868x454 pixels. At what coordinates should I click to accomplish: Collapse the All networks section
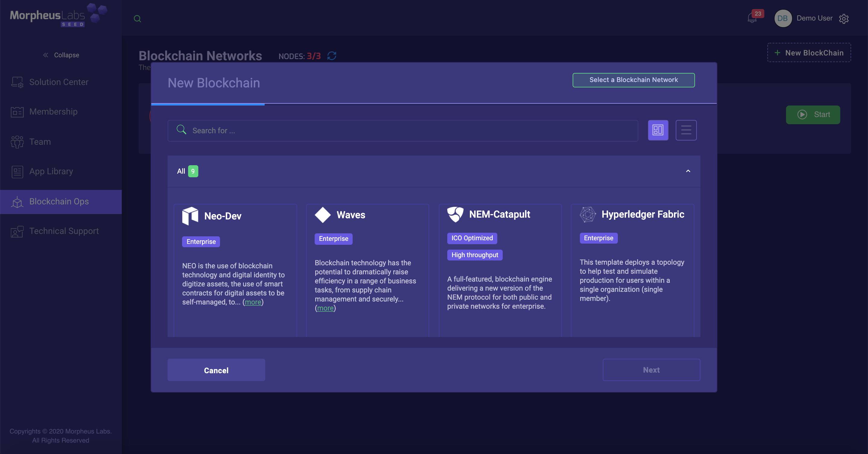[688, 171]
